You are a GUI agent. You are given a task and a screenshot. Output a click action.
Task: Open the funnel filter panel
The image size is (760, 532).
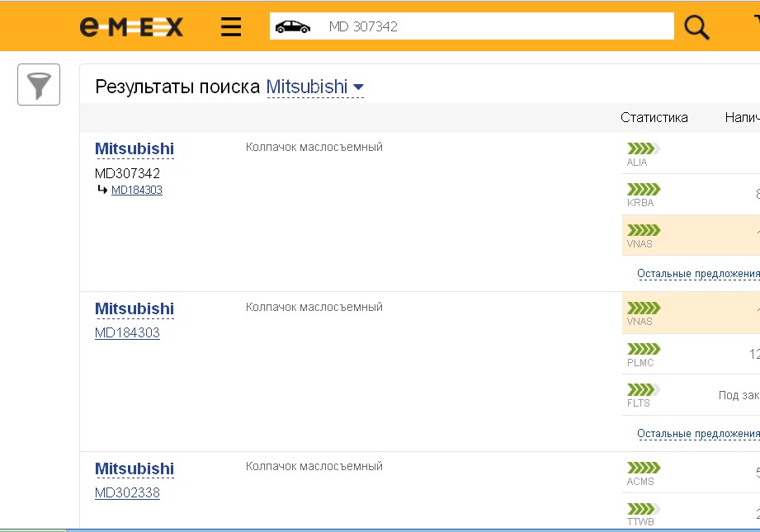click(39, 85)
